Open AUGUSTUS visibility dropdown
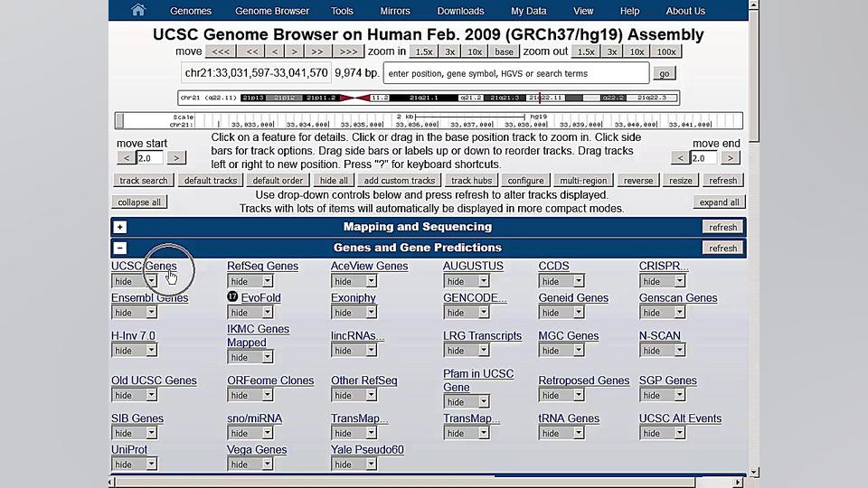The width and height of the screenshot is (868, 488). coord(467,281)
